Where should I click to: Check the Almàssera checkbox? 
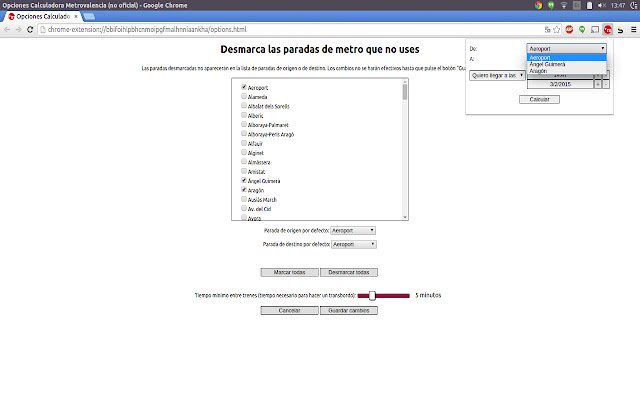(x=244, y=162)
